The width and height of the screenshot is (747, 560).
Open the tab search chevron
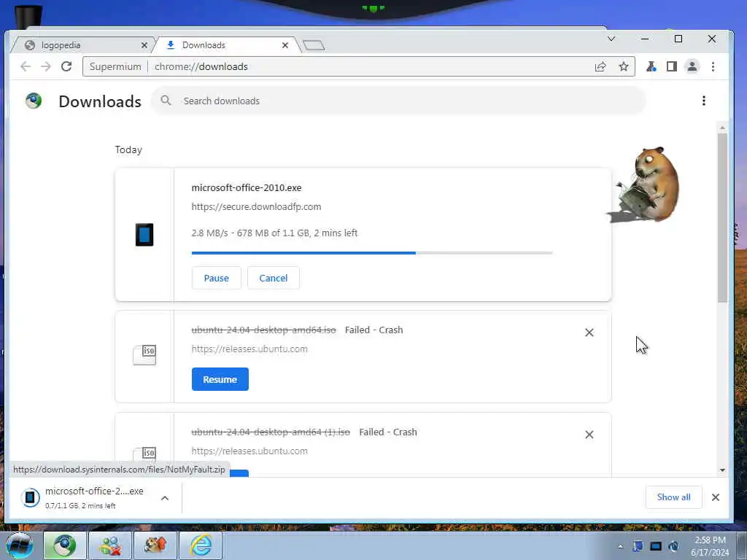pos(611,39)
